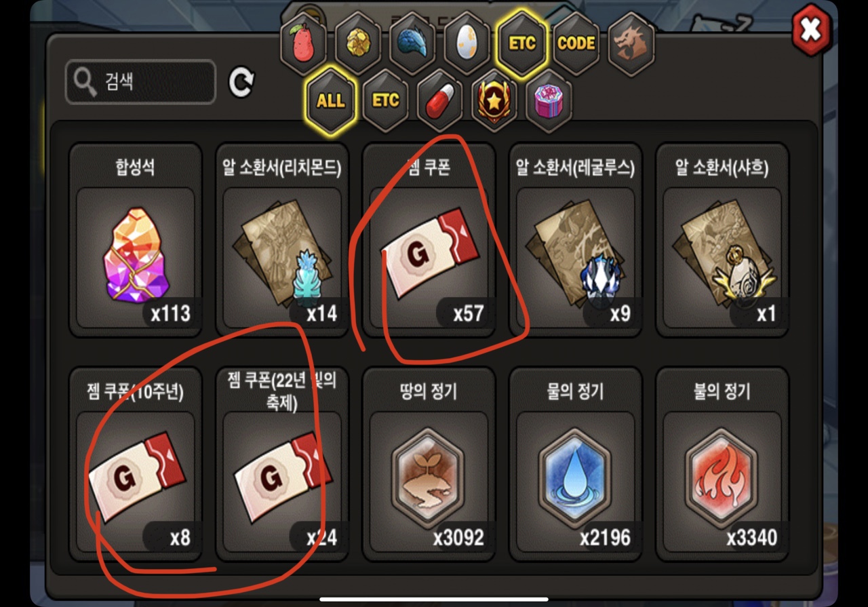Select the 합성석 crystal item x113
The image size is (868, 607).
coord(136,240)
